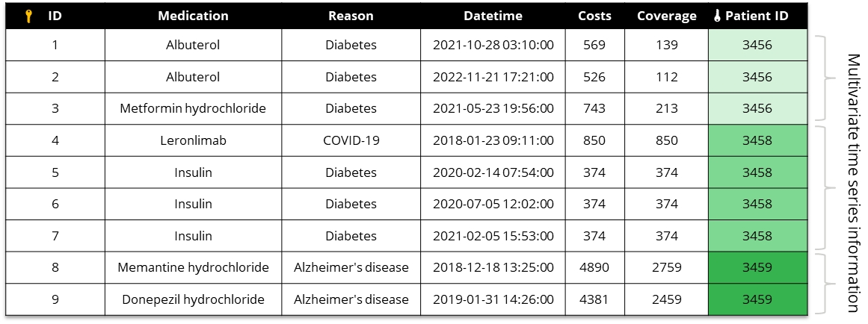Select the cost value 4890
Image resolution: width=868 pixels, height=324 pixels.
(594, 267)
